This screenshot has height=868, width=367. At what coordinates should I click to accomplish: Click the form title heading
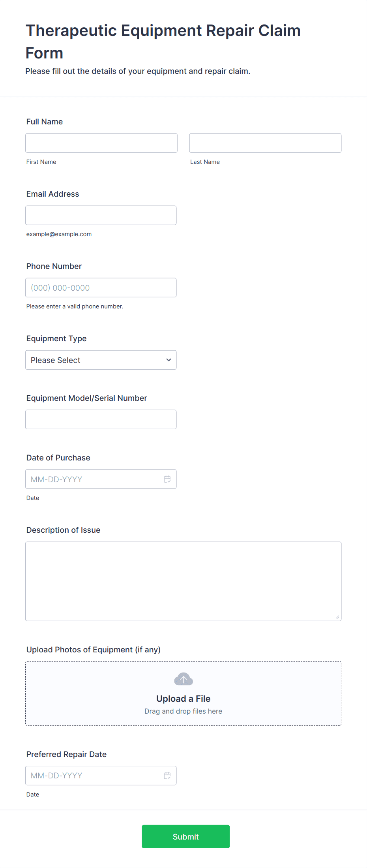point(163,41)
